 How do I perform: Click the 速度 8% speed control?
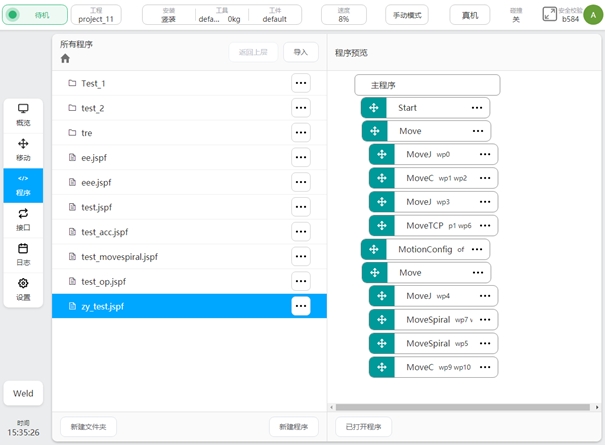343,15
